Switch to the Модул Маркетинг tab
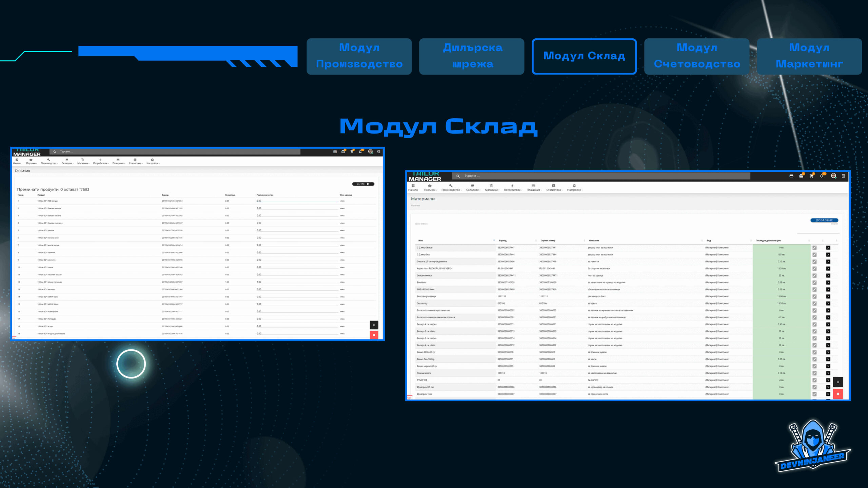Screen dimensions: 868x488 pos(809,56)
